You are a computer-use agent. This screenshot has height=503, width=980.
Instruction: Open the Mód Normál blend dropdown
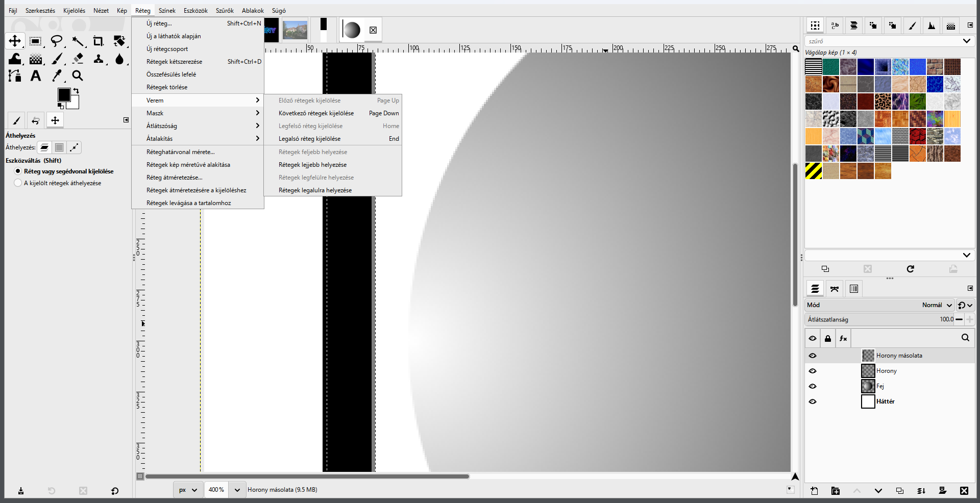point(879,305)
